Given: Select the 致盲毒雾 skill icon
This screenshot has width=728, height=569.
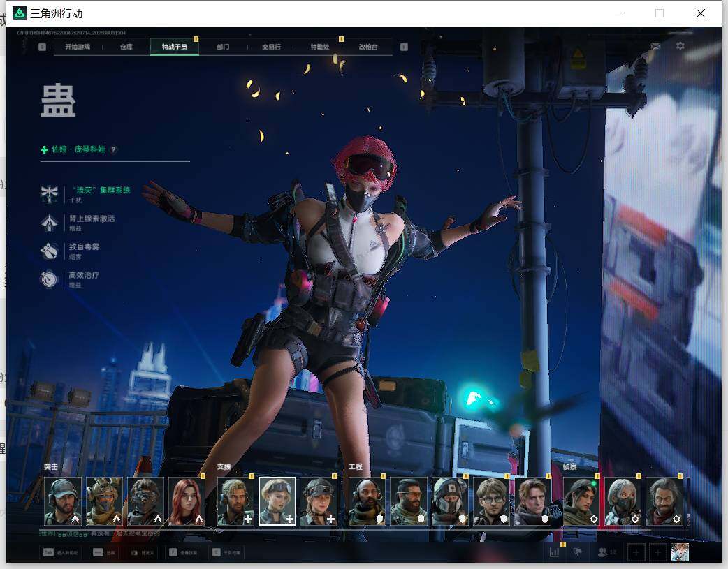Looking at the screenshot, I should [49, 251].
